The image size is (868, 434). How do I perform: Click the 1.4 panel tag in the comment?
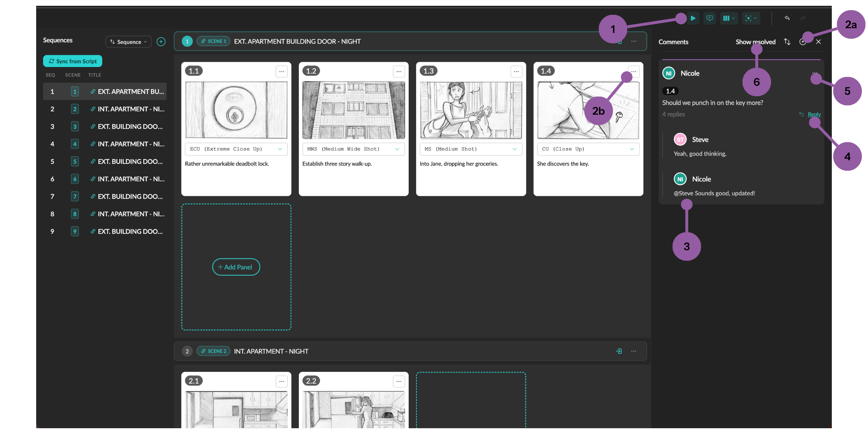click(x=670, y=91)
